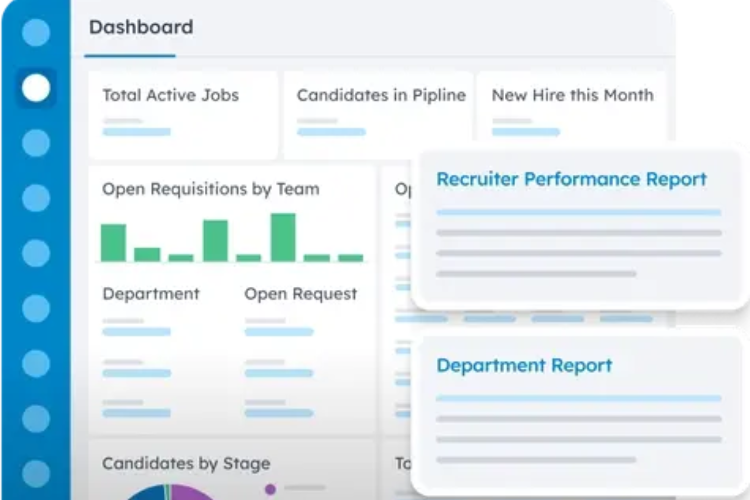Screen dimensions: 750x500
Task: Click the tallest green bar in requisitions chart
Action: pos(283,237)
